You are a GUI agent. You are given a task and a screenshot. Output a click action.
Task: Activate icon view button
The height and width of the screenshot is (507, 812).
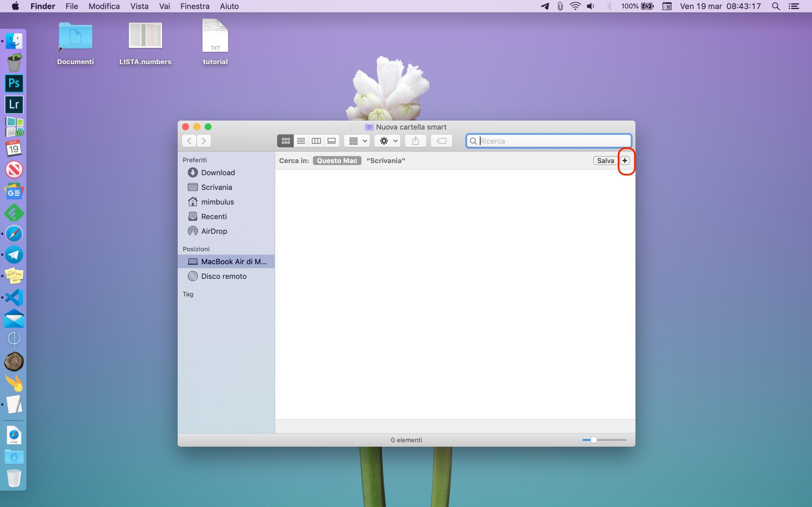pyautogui.click(x=285, y=141)
